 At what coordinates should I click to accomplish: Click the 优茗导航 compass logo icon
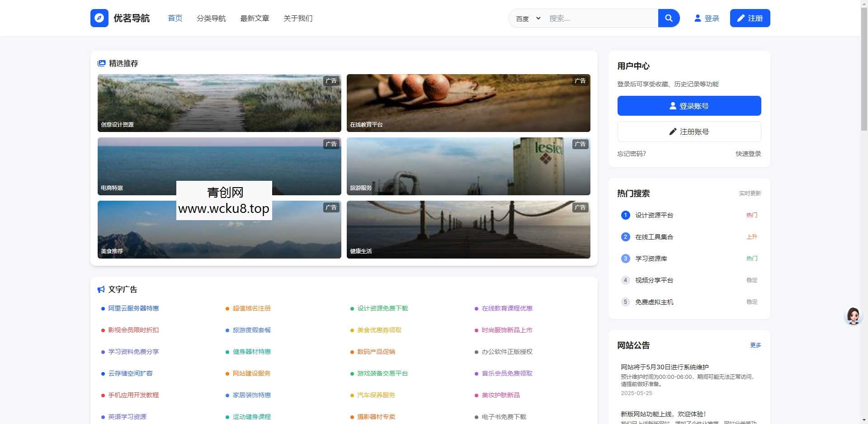(x=99, y=18)
